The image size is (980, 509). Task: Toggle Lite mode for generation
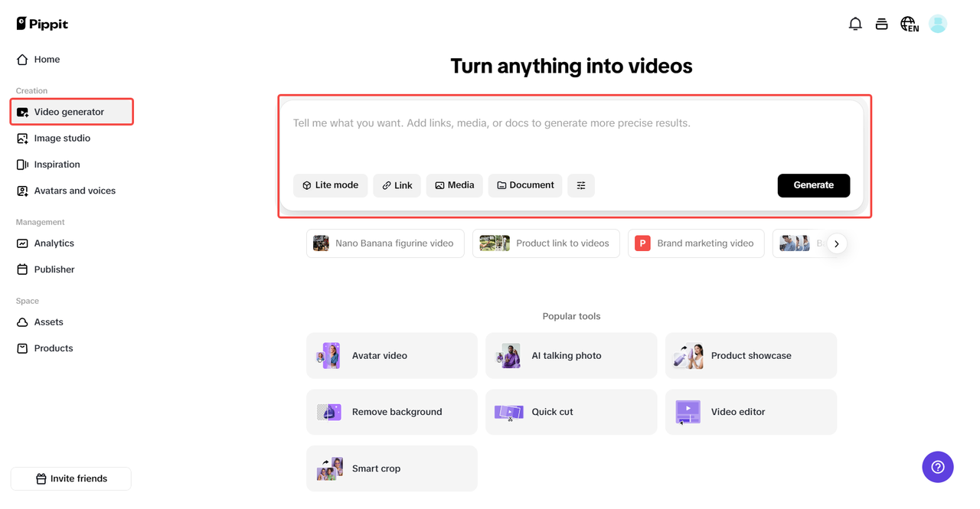pyautogui.click(x=330, y=185)
